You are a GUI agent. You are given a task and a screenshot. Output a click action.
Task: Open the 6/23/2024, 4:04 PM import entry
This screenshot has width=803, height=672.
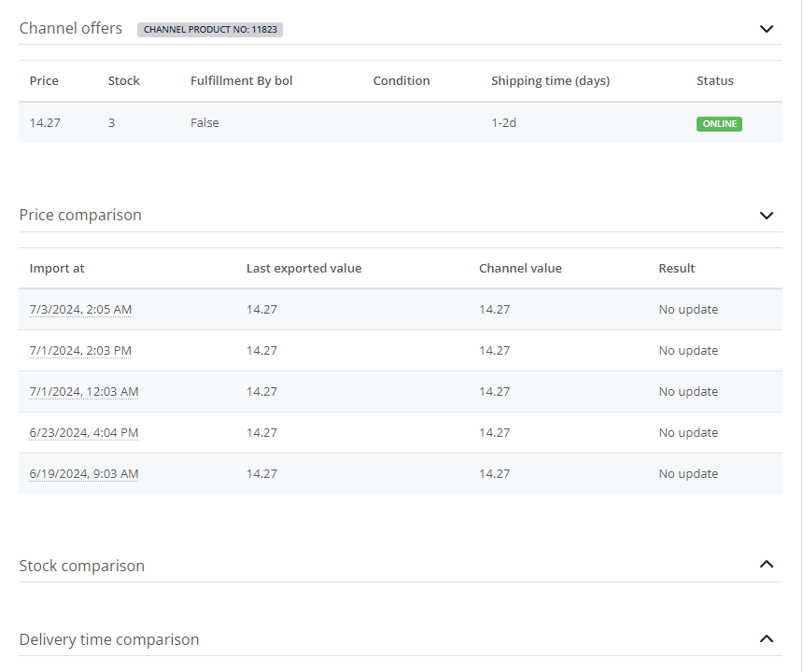click(84, 433)
